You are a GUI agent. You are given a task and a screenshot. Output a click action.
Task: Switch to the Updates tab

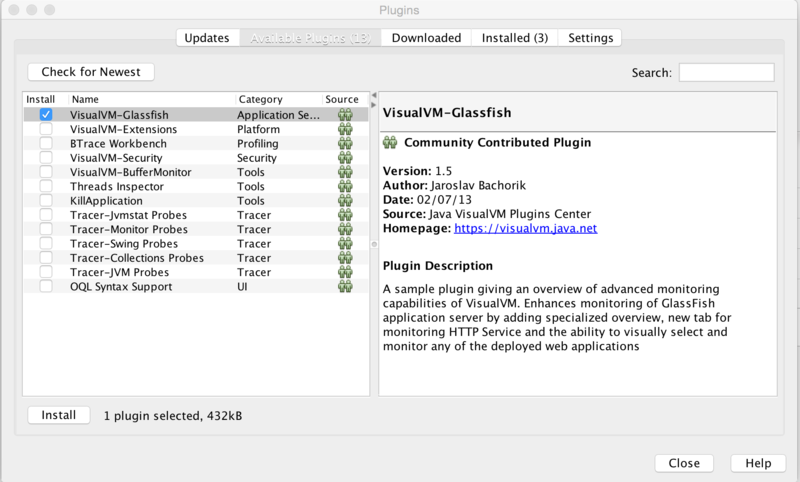tap(207, 38)
